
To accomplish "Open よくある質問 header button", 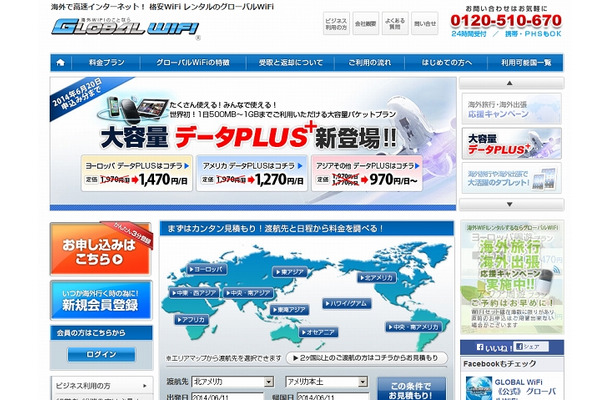I will [x=395, y=24].
